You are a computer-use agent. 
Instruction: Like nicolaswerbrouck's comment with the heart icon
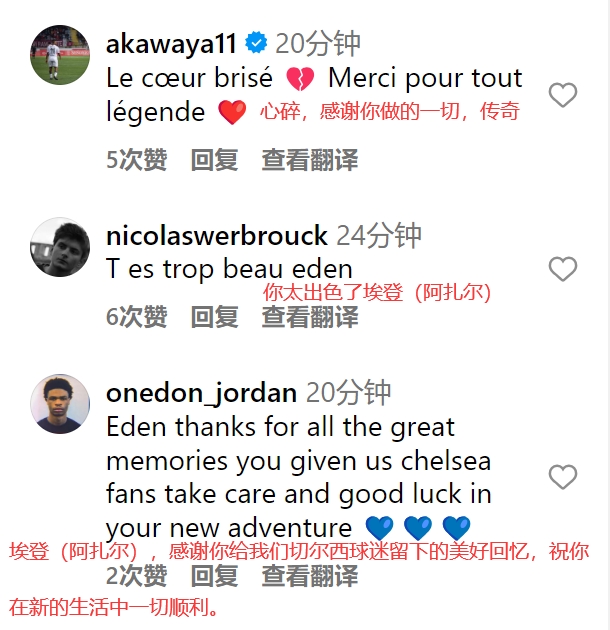click(563, 269)
